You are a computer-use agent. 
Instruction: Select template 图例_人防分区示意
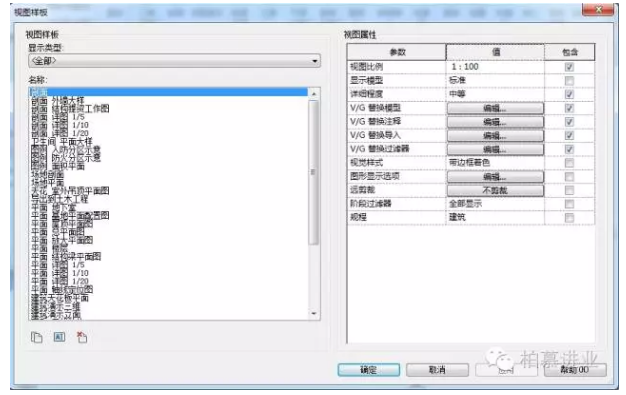coord(66,150)
